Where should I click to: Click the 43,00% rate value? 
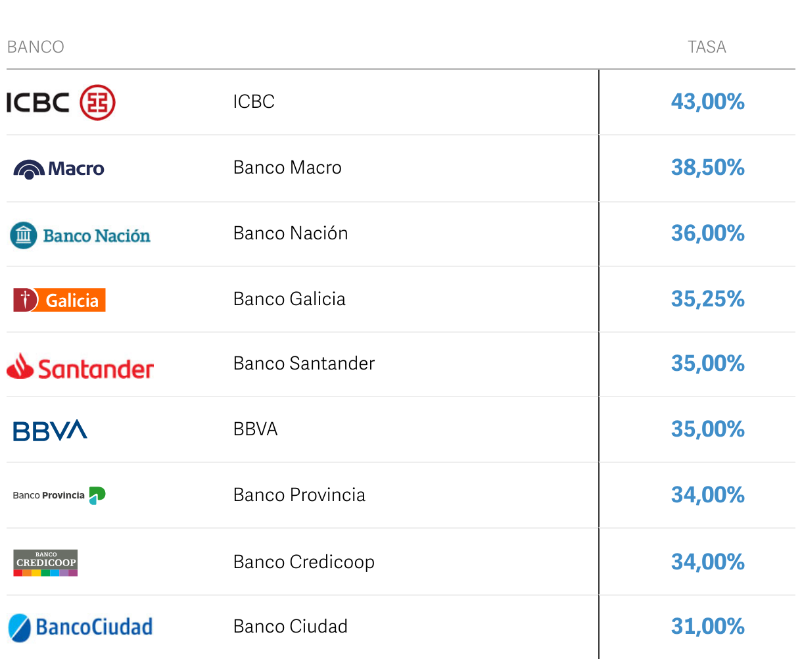tap(707, 102)
